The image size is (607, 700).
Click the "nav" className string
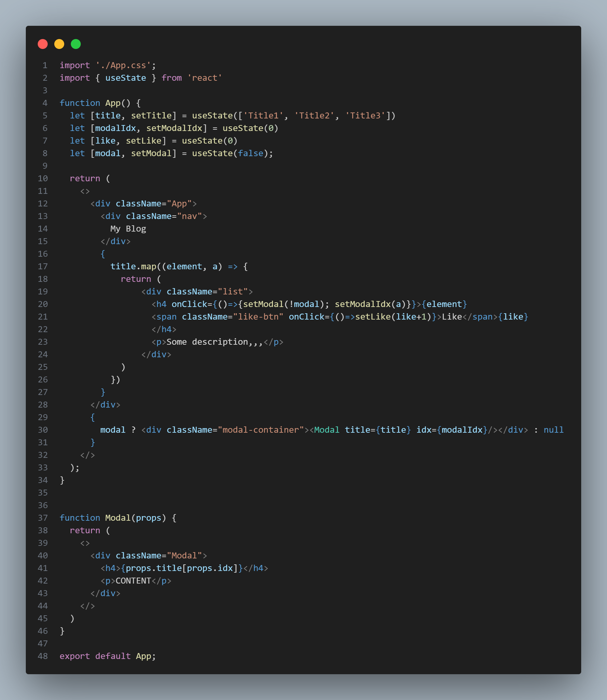pos(189,216)
